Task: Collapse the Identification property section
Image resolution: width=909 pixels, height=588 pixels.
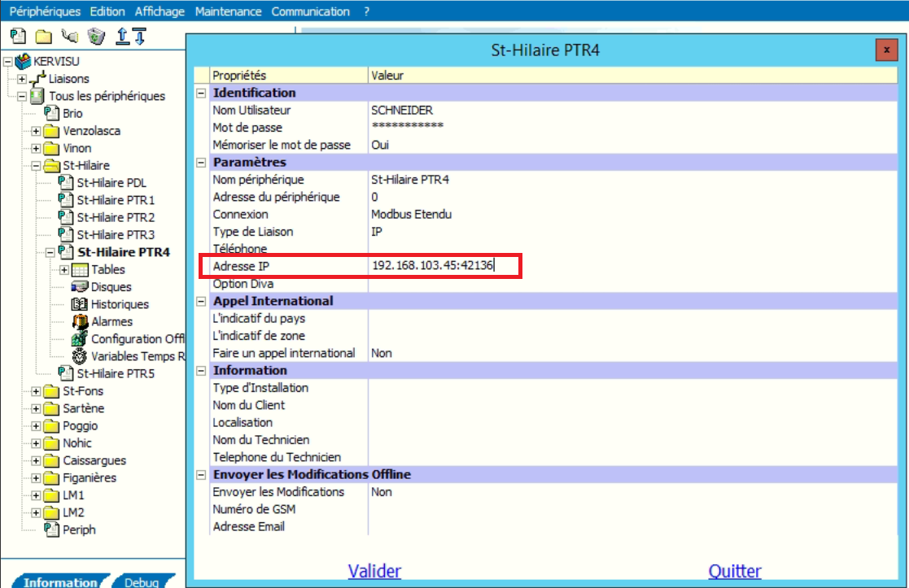Action: click(201, 93)
